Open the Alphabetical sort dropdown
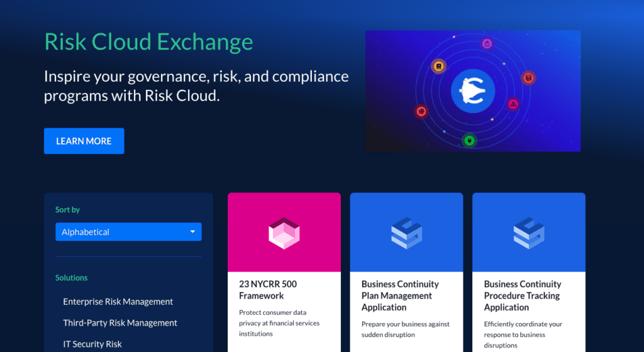This screenshot has height=352, width=644. tap(128, 232)
